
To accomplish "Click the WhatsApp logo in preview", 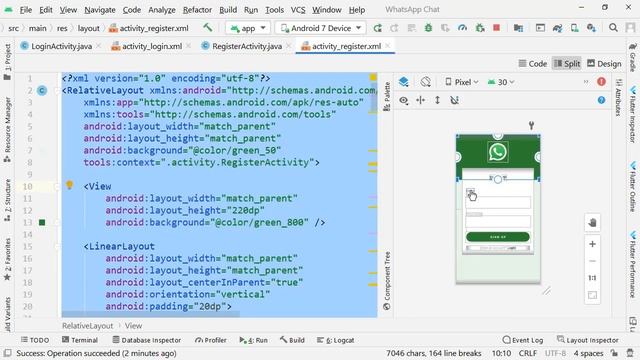I will [498, 152].
